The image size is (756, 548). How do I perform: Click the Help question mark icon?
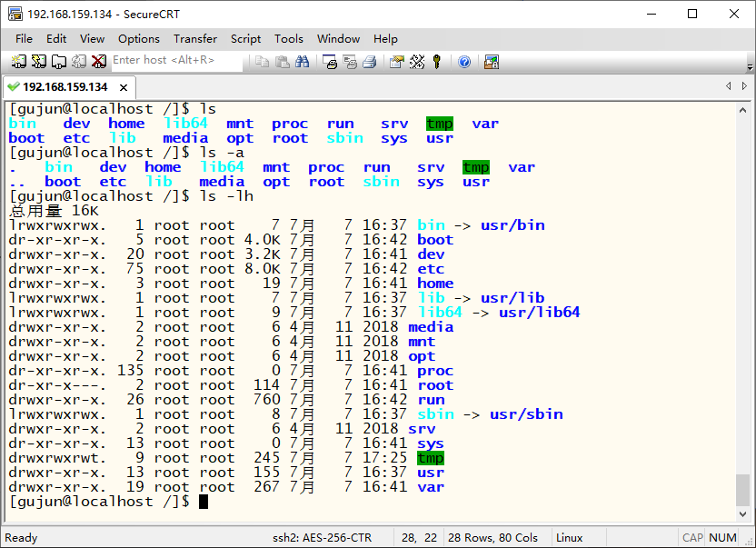464,61
